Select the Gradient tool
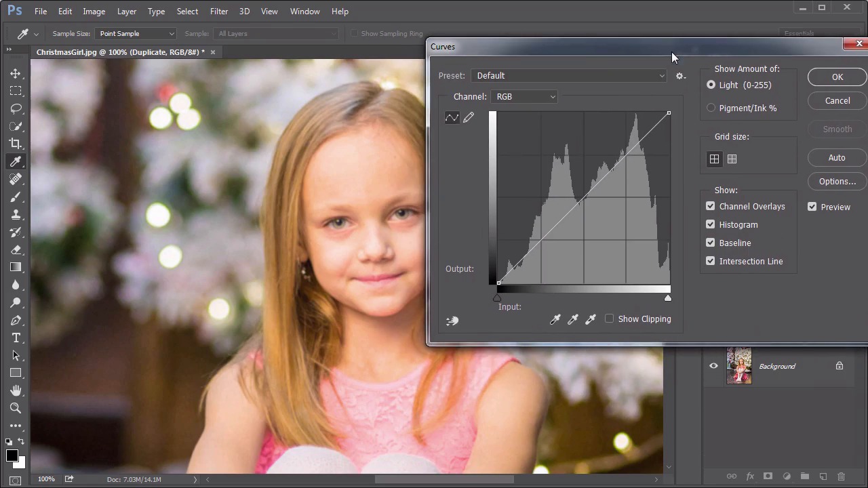Image resolution: width=868 pixels, height=488 pixels. (16, 267)
